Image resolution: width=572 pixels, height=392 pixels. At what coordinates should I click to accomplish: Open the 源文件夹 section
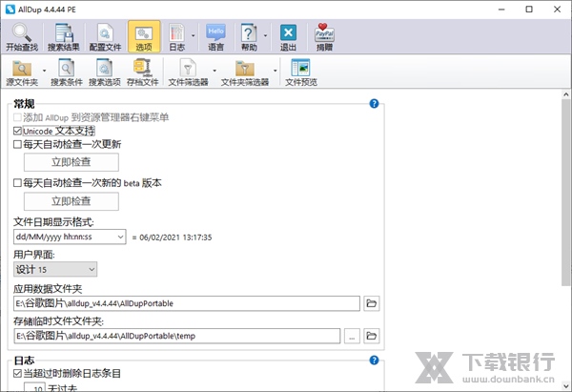pos(22,72)
